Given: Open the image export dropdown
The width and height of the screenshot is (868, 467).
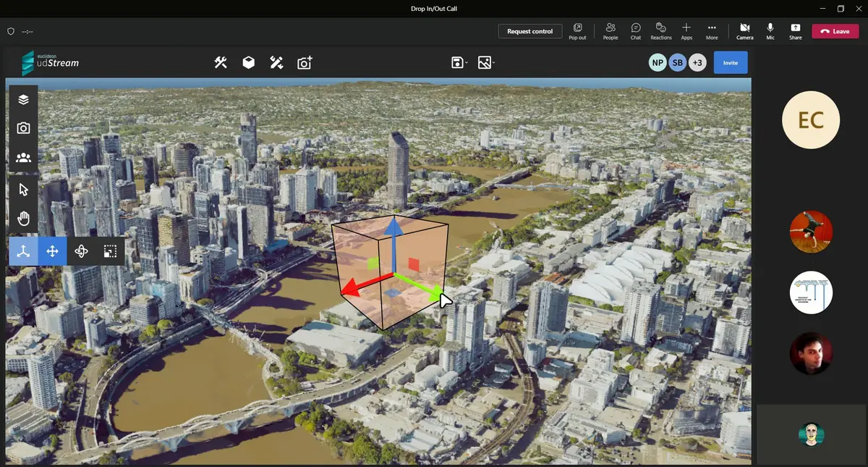Looking at the screenshot, I should (x=486, y=63).
